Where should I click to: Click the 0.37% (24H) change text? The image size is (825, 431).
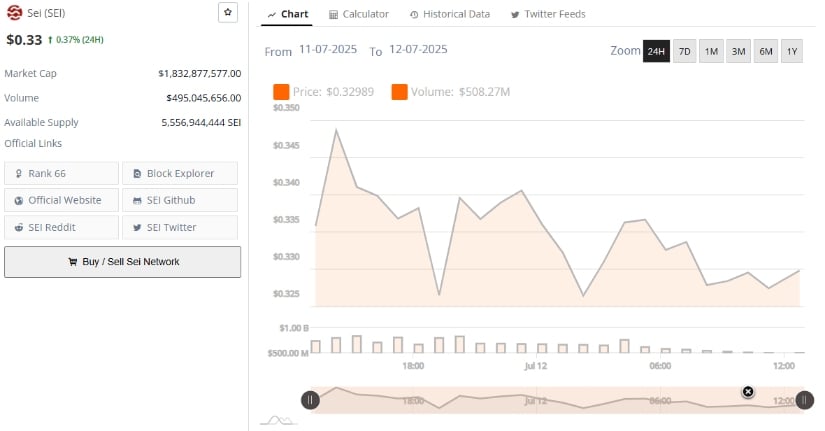pos(79,40)
